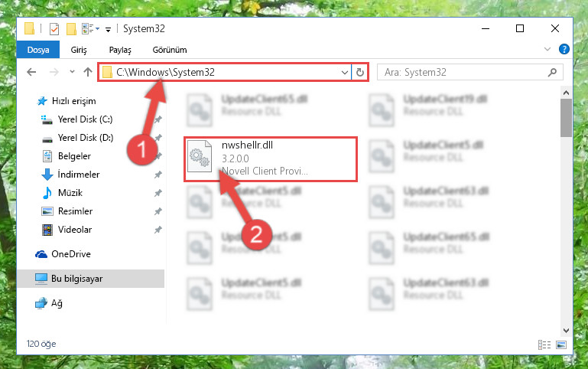Unpin Videolar from quick access

[158, 230]
